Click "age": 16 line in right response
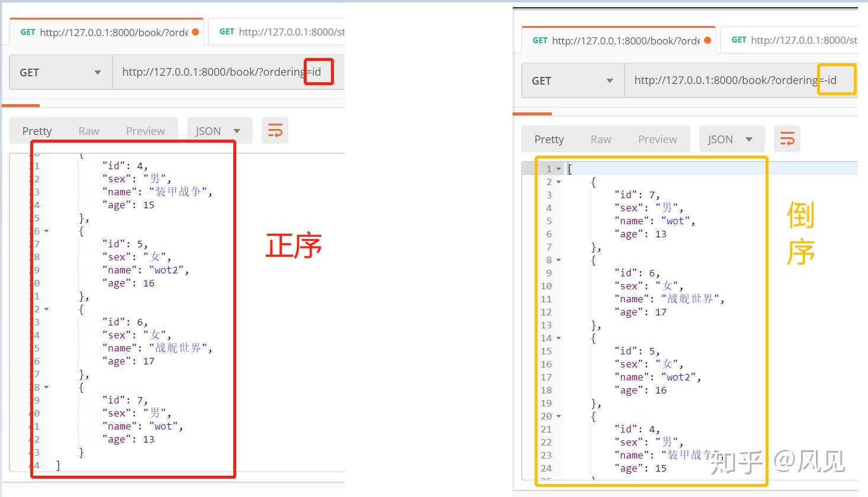Viewport: 868px width, 497px height. click(640, 390)
